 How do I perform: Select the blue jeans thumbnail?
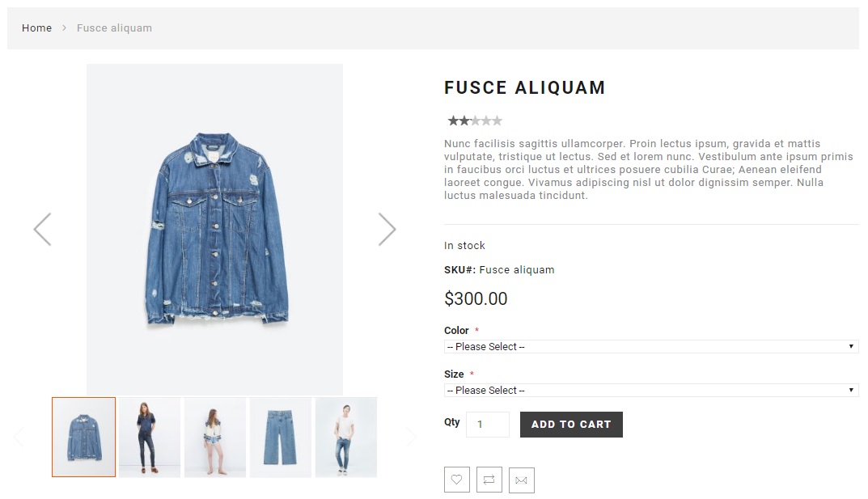click(x=280, y=437)
